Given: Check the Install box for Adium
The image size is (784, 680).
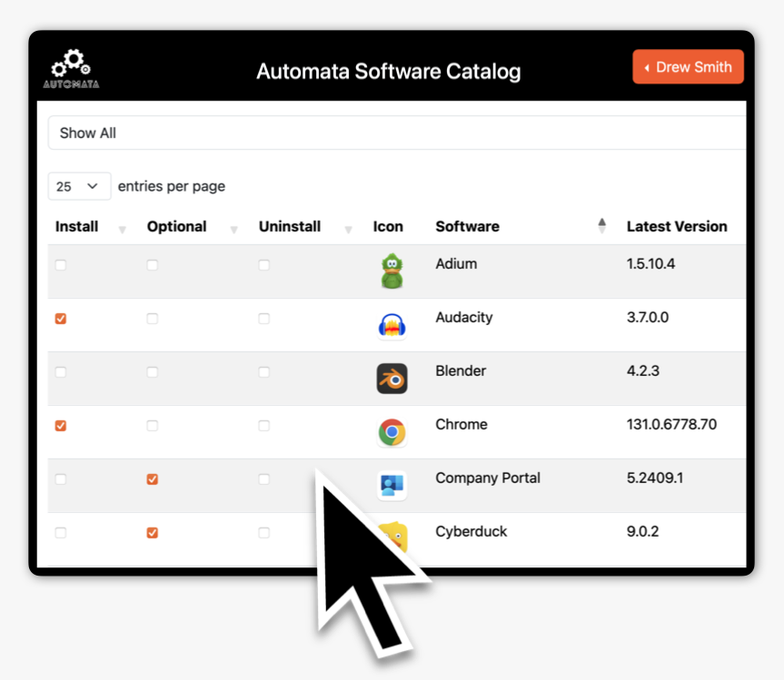Looking at the screenshot, I should 61,265.
